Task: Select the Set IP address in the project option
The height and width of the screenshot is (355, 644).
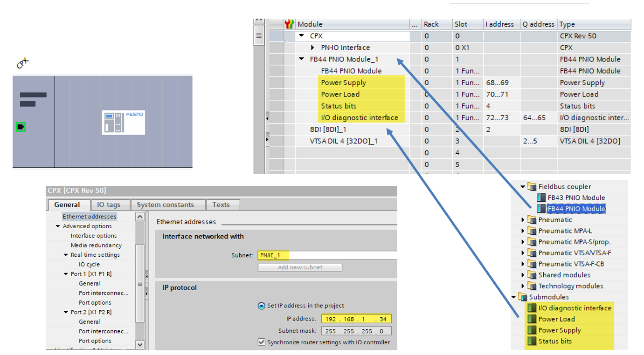Action: [x=261, y=306]
